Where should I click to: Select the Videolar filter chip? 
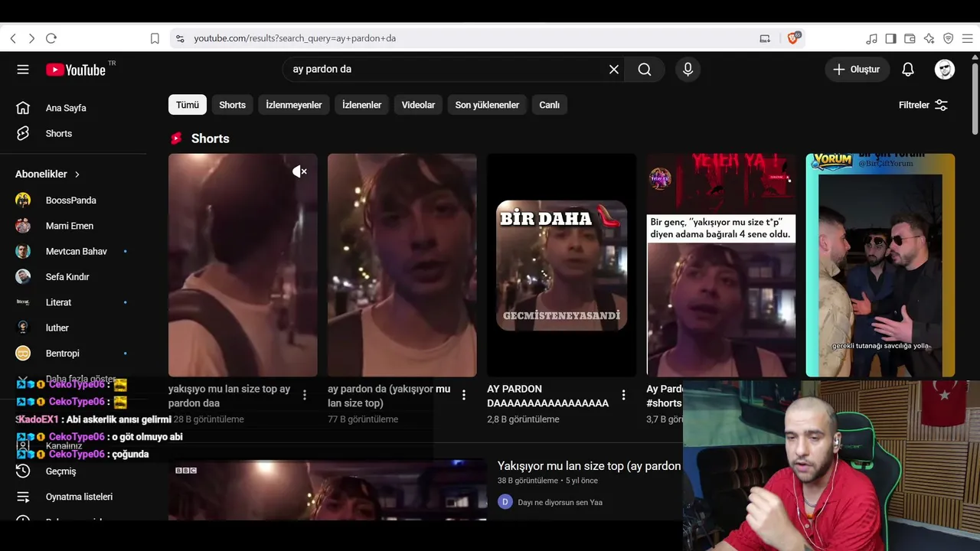[418, 105]
